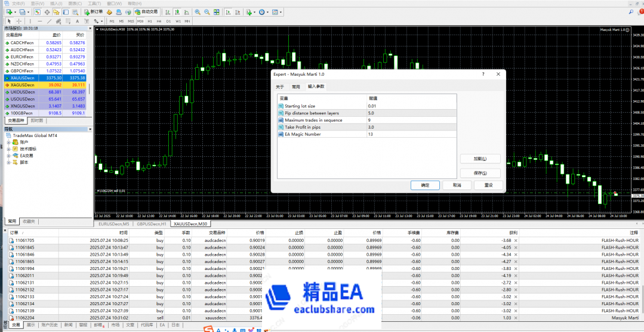Expand the EA交易 node in Navigator
The image size is (644, 332).
point(8,156)
